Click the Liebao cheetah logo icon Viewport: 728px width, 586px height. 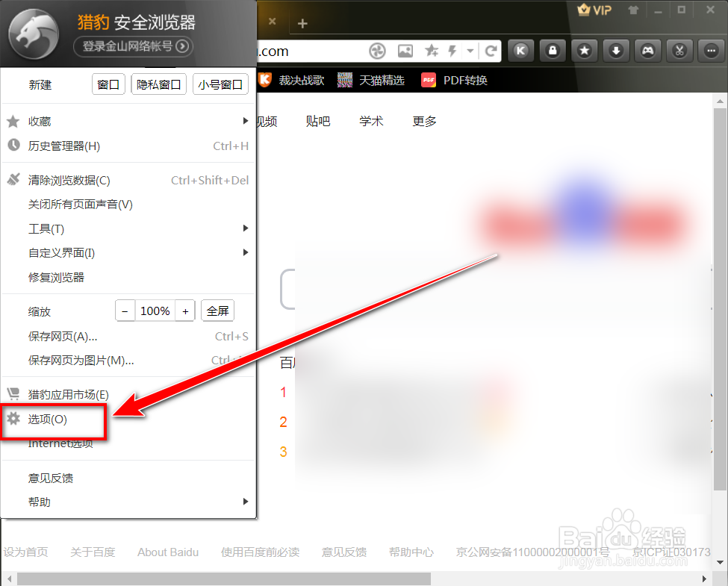coord(34,35)
